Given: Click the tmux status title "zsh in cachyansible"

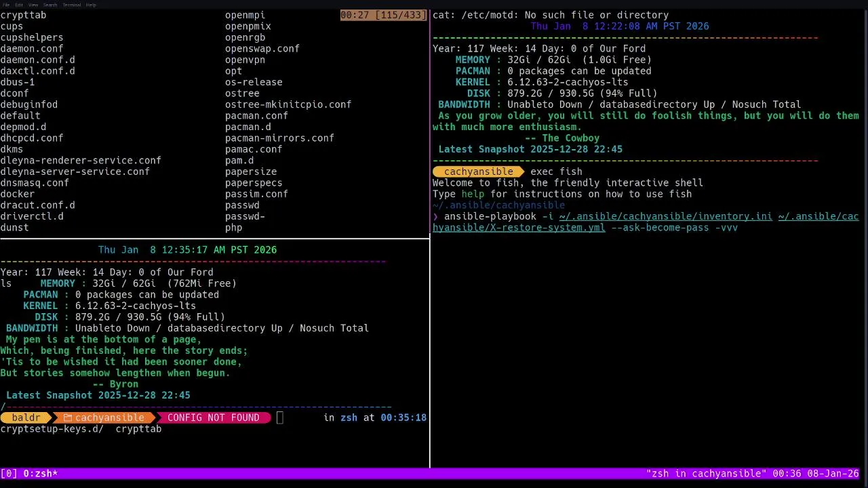Looking at the screenshot, I should pyautogui.click(x=706, y=474).
